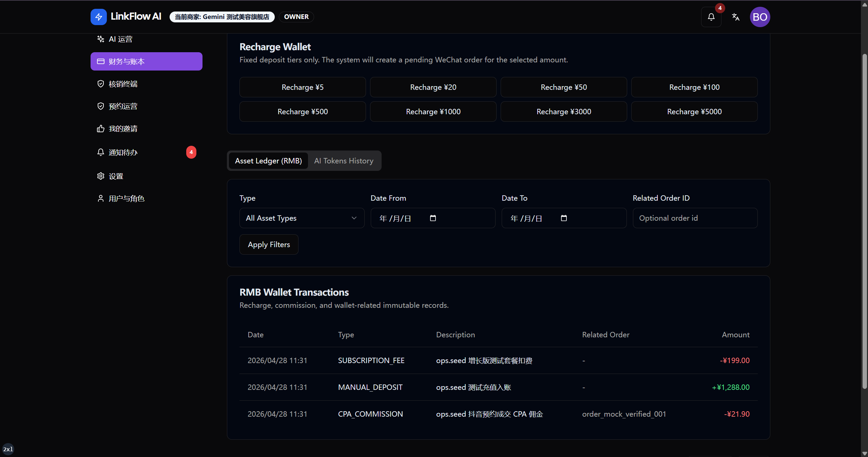The image size is (868, 457).
Task: Click the 设置 gear icon
Action: pyautogui.click(x=100, y=176)
